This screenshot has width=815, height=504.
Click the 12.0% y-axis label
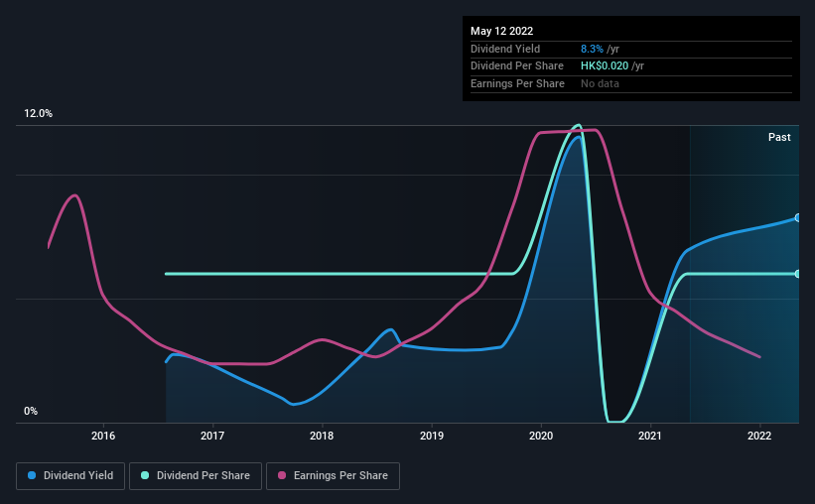[x=38, y=114]
